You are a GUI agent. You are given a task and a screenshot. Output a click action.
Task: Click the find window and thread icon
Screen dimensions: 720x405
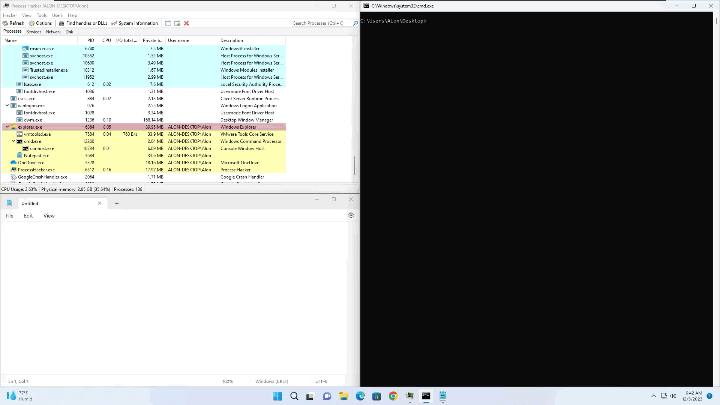pyautogui.click(x=177, y=23)
